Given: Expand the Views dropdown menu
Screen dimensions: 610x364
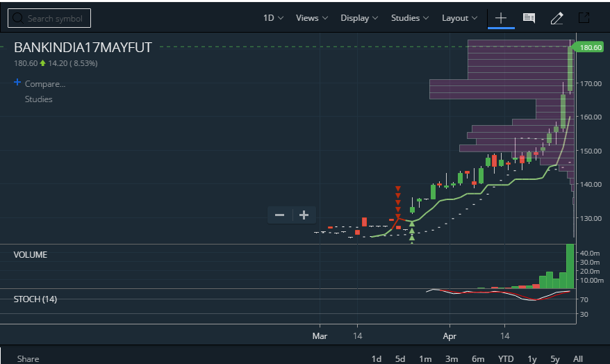Looking at the screenshot, I should pos(312,18).
